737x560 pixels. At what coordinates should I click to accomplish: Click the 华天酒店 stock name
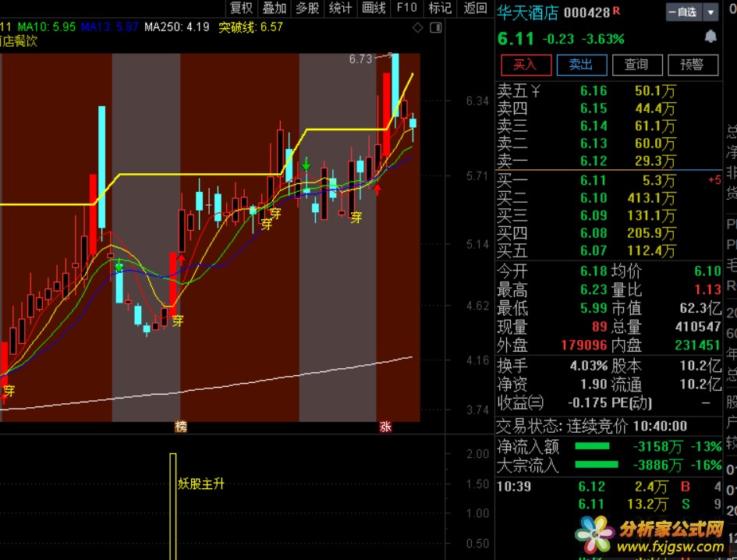click(527, 12)
